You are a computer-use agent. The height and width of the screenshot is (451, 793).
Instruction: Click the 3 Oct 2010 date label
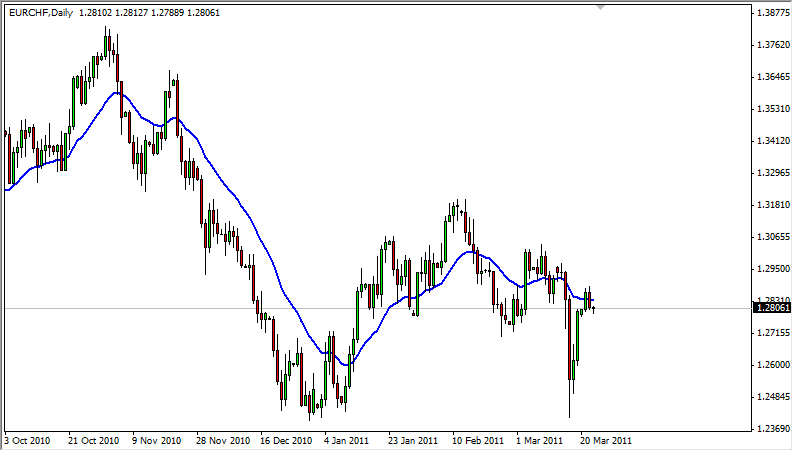(27, 441)
